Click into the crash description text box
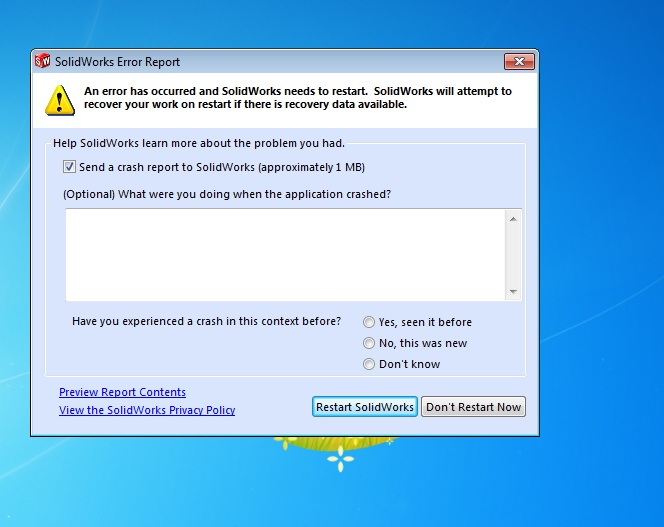 coord(285,255)
